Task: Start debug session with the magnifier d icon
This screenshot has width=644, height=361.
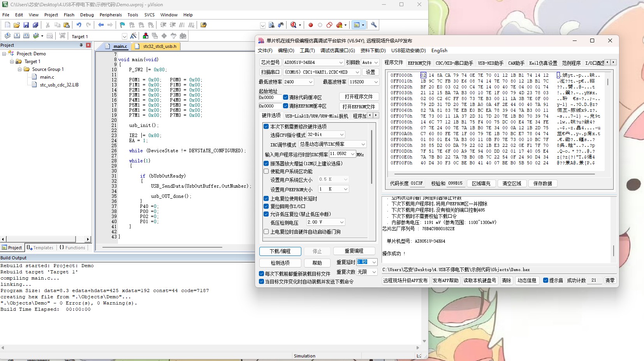Action: [294, 25]
